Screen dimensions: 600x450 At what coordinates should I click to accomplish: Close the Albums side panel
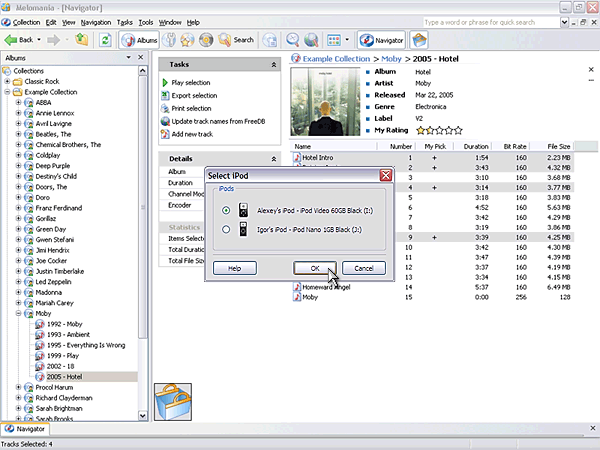(140, 57)
